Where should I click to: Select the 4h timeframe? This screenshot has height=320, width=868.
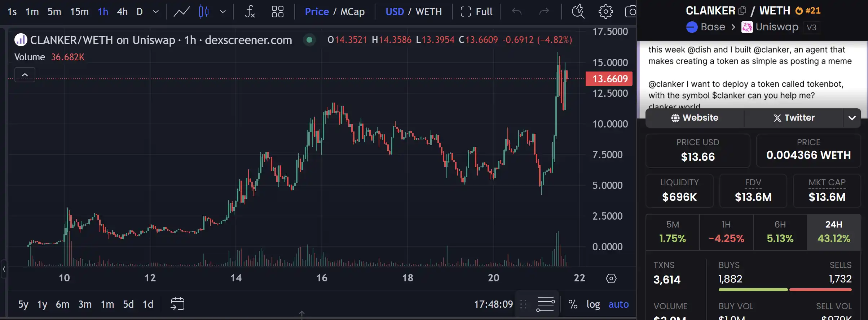click(x=122, y=12)
